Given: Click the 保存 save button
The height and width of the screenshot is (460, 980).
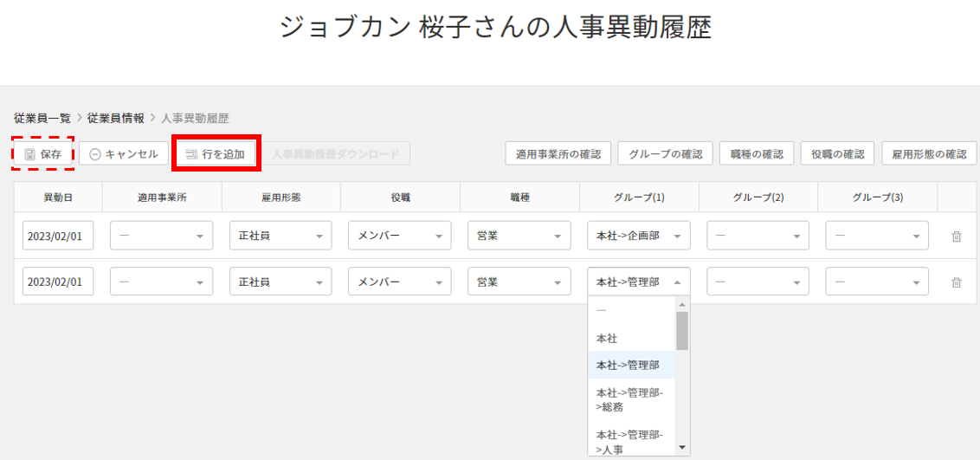Looking at the screenshot, I should (43, 153).
